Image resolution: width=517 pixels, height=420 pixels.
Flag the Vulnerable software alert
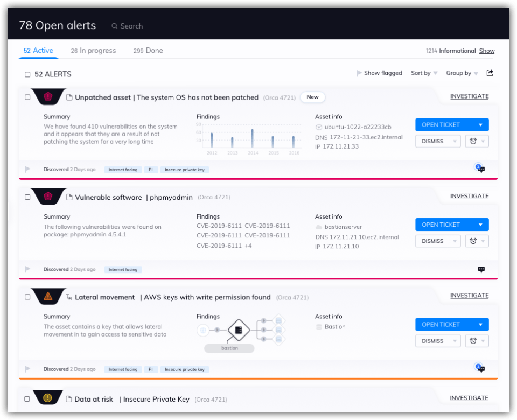(x=28, y=269)
